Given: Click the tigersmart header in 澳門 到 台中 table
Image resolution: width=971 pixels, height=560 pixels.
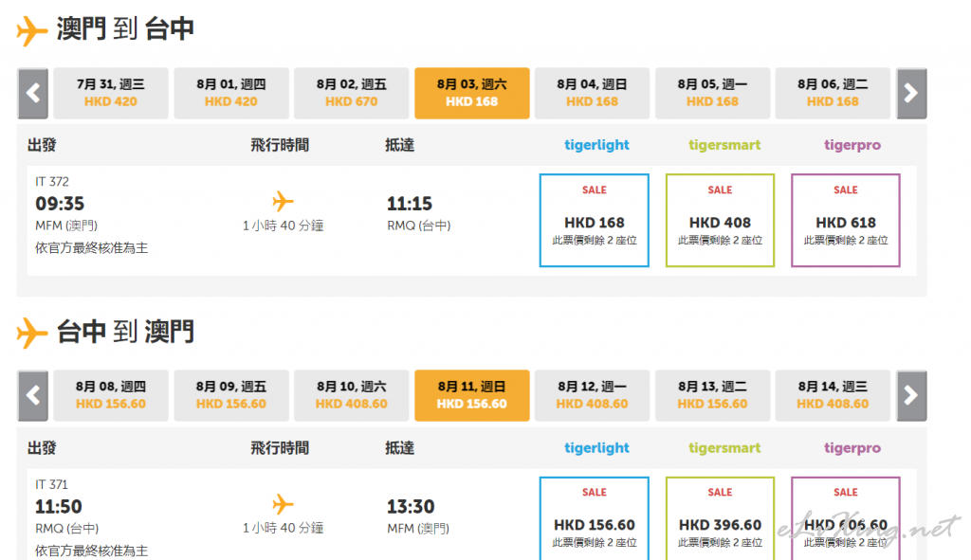Looking at the screenshot, I should point(724,145).
